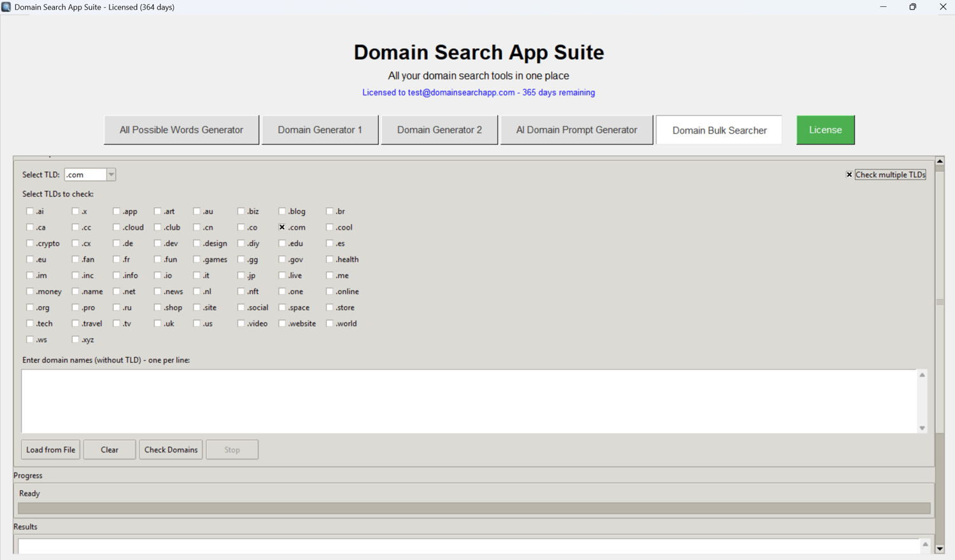
Task: Tick the .dev TLD checkbox
Action: tap(157, 243)
